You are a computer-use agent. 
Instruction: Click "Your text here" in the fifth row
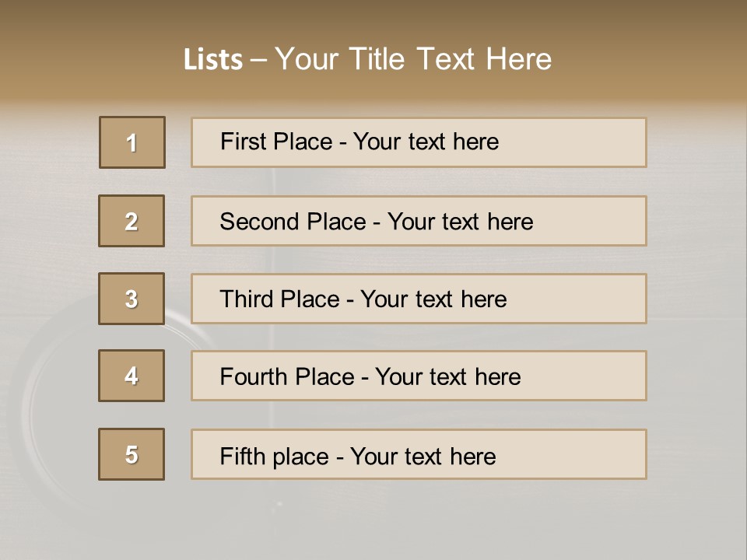tap(423, 456)
